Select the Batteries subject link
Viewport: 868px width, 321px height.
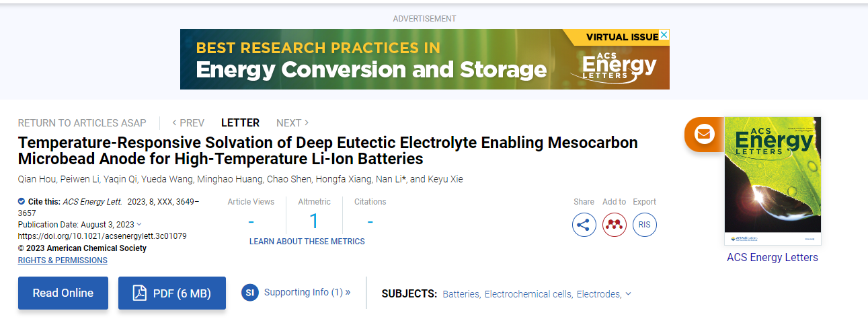pyautogui.click(x=461, y=294)
